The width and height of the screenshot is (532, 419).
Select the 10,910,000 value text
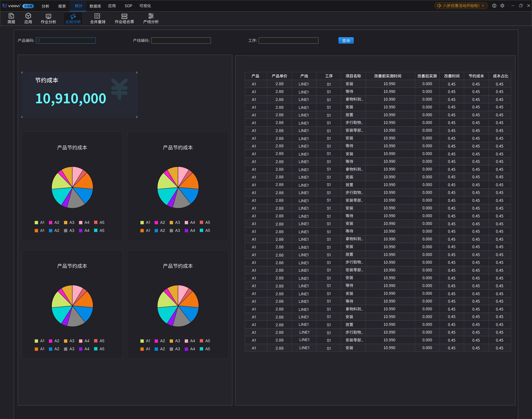(x=71, y=99)
